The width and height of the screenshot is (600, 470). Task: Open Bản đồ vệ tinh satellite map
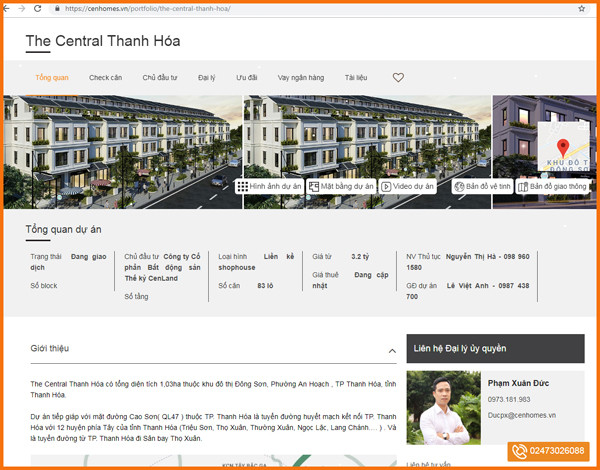pos(482,186)
